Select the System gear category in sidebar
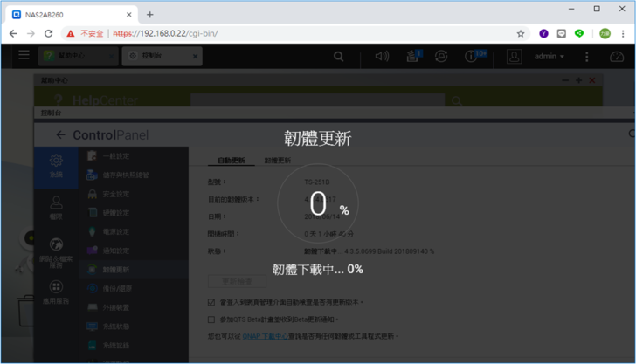 click(x=56, y=166)
